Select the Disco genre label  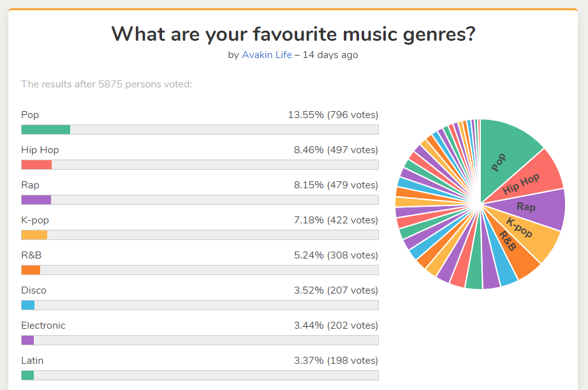(x=34, y=290)
